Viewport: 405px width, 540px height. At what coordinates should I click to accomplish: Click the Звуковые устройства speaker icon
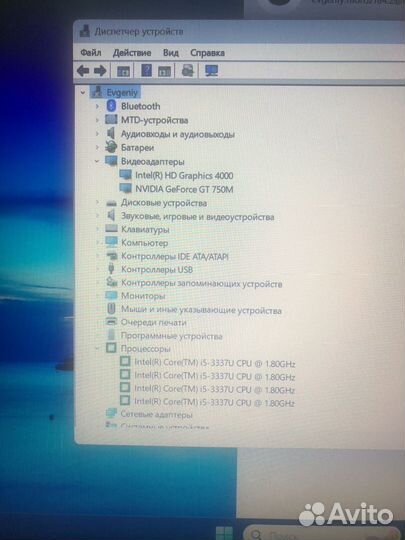pos(111,216)
